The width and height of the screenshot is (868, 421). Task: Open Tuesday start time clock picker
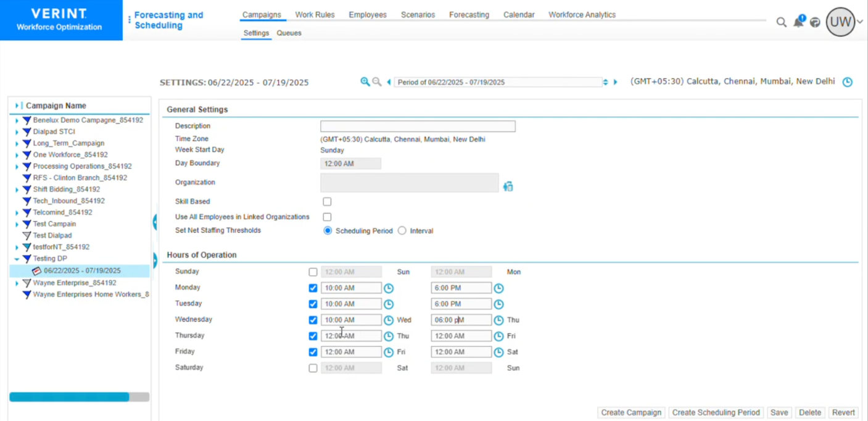389,304
